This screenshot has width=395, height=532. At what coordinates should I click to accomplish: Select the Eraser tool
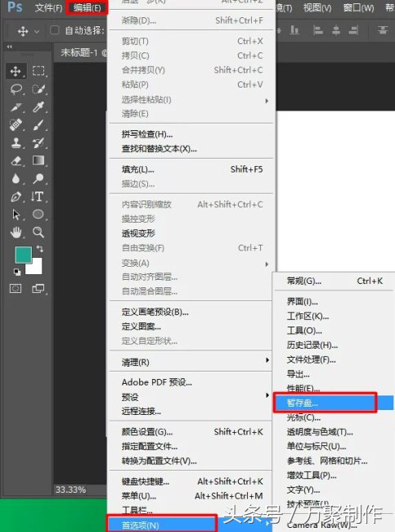click(16, 160)
